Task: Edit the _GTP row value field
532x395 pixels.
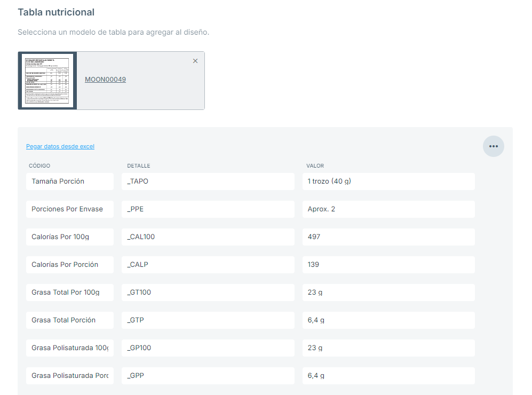Action: 388,320
